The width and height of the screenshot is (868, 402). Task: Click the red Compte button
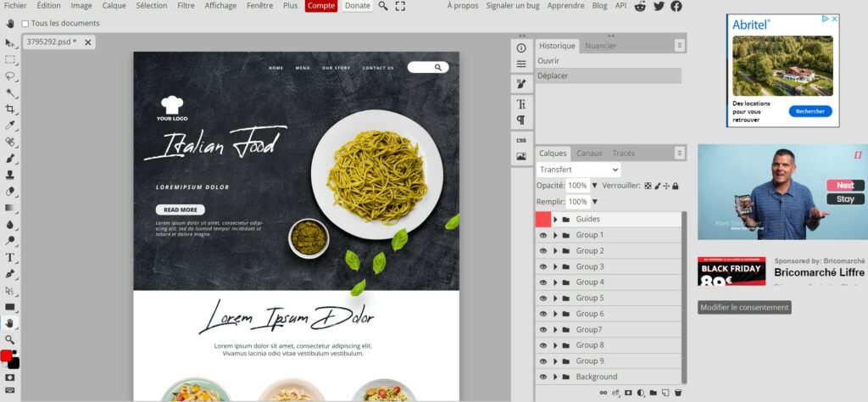[x=321, y=6]
